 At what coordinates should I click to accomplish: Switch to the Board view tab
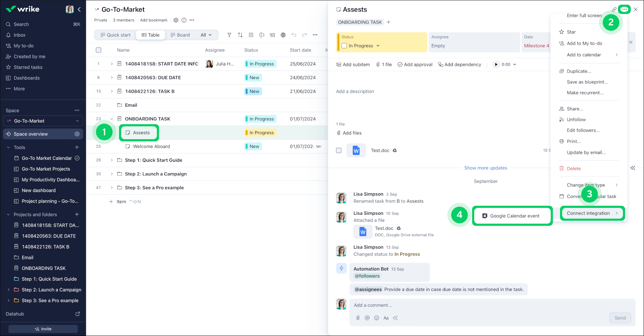pos(180,35)
